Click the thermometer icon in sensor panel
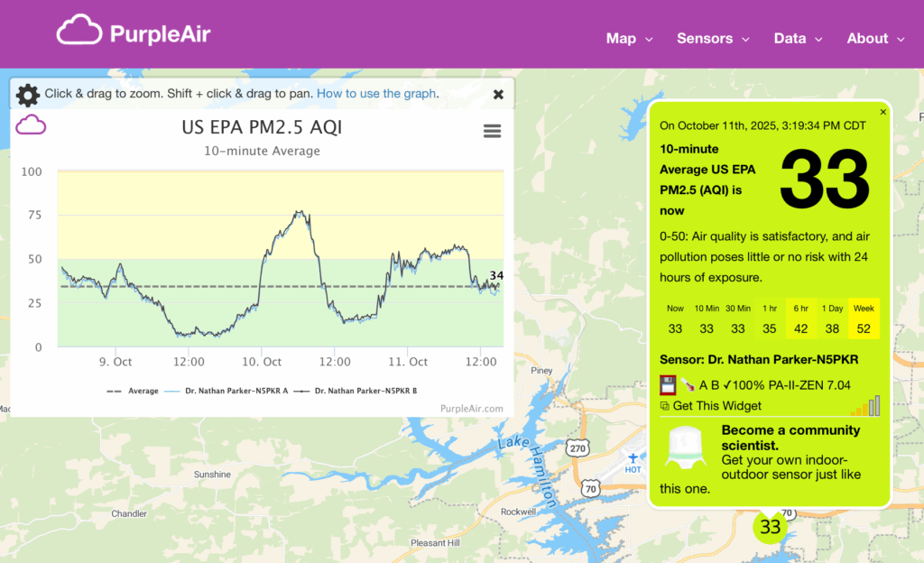Image resolution: width=924 pixels, height=563 pixels. 687,385
